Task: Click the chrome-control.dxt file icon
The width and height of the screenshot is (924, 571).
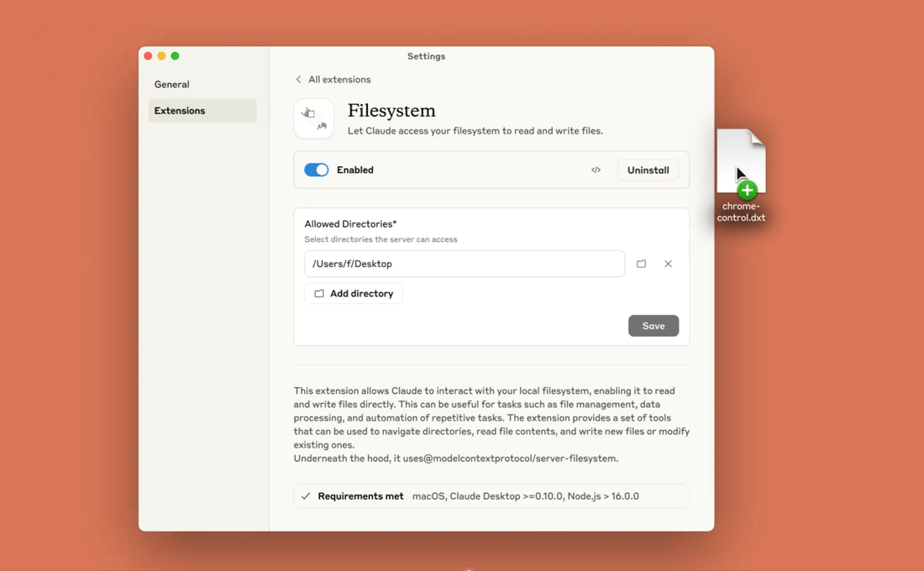Action: (x=741, y=161)
